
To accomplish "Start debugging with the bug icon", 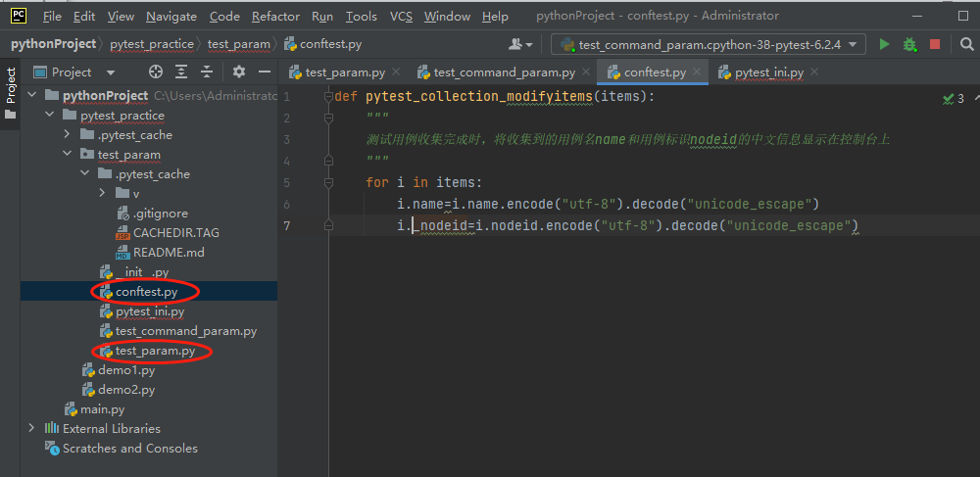I will [x=909, y=44].
